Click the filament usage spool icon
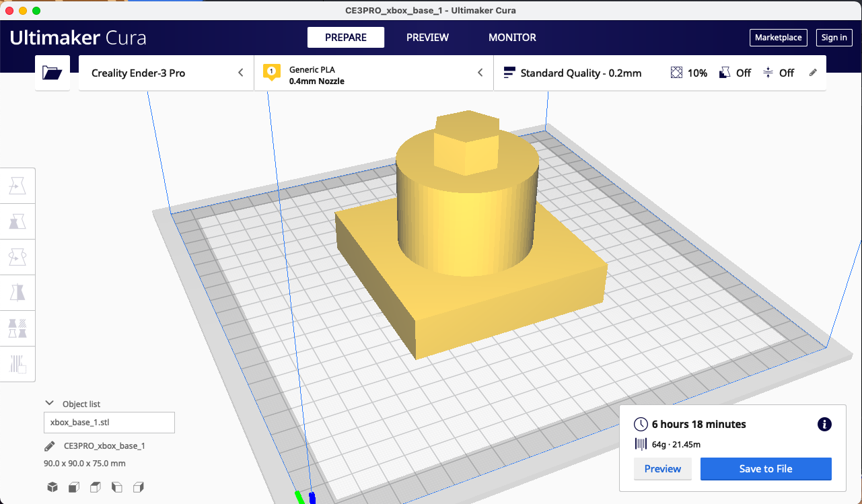 (x=641, y=444)
